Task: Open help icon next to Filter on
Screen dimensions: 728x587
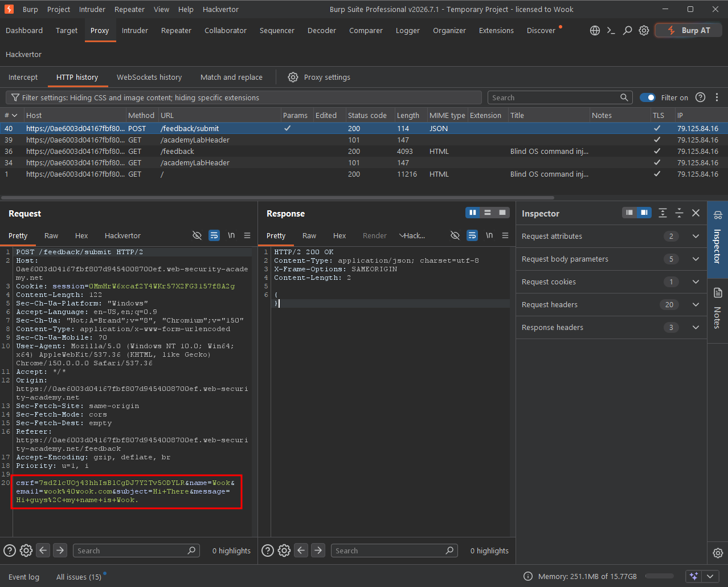Action: (701, 97)
